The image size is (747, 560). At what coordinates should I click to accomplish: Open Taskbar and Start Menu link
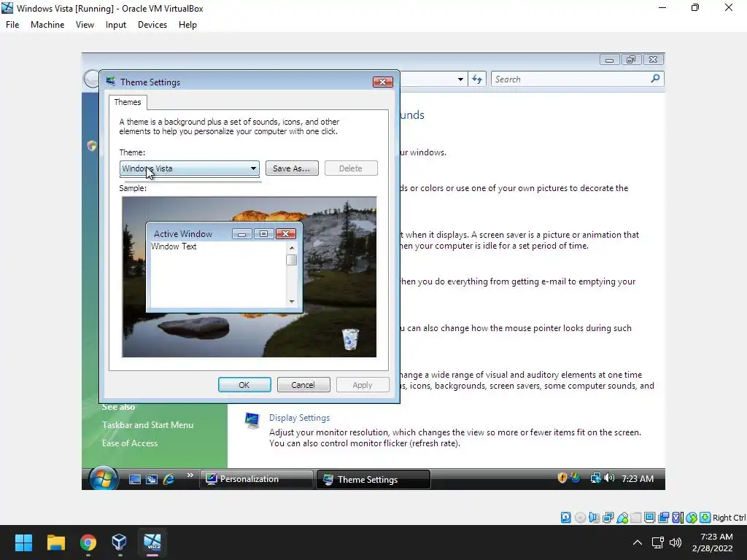[147, 425]
